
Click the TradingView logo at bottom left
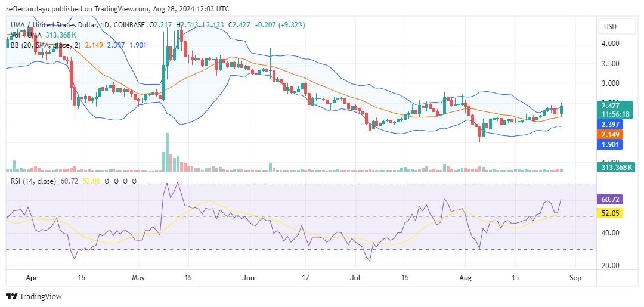pos(33,297)
